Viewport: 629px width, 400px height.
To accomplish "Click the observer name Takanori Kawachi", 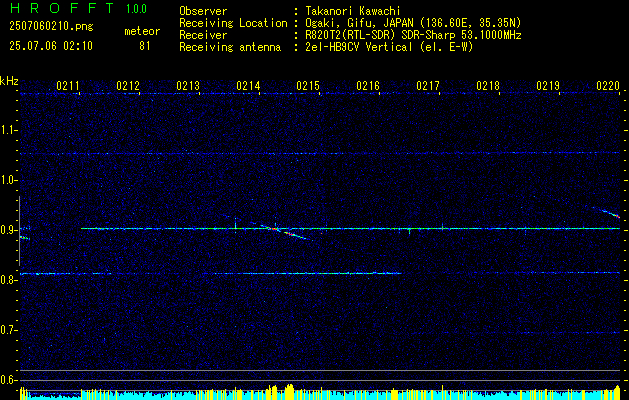I will [x=353, y=11].
